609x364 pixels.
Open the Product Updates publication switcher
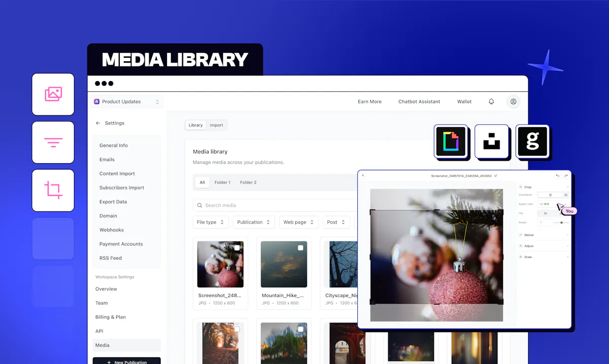tap(127, 101)
